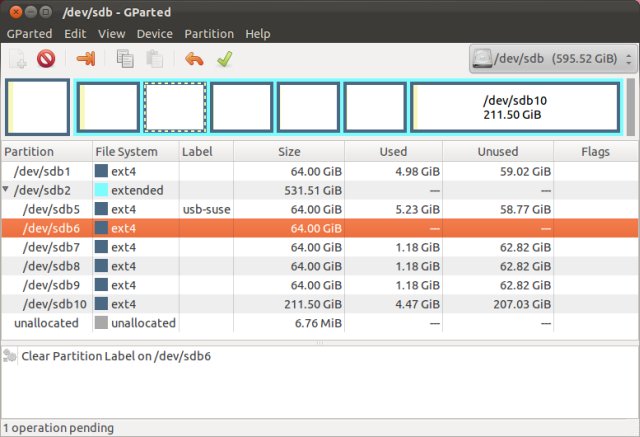The image size is (640, 437).
Task: Select the /dev/sdb10 block in the disk map
Action: point(515,108)
